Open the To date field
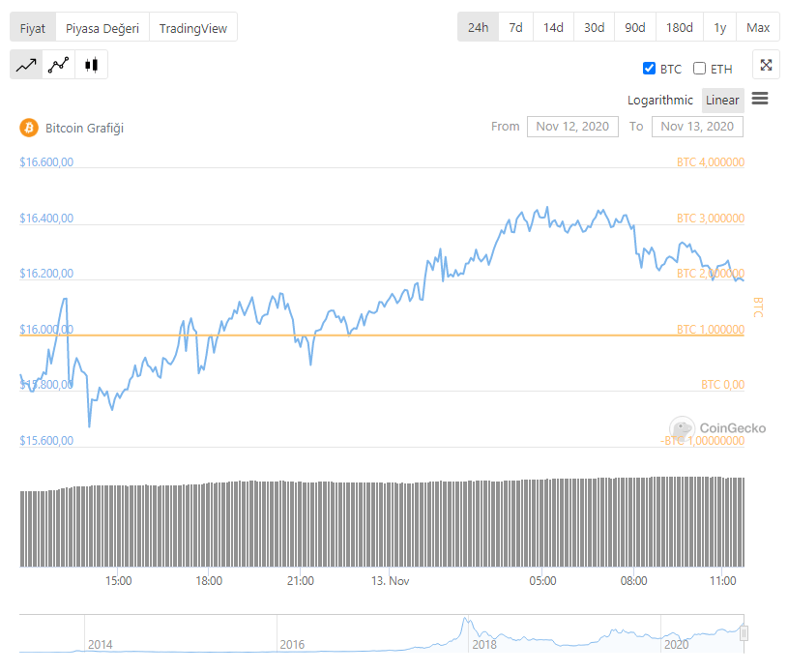Image resolution: width=788 pixels, height=672 pixels. coord(697,126)
